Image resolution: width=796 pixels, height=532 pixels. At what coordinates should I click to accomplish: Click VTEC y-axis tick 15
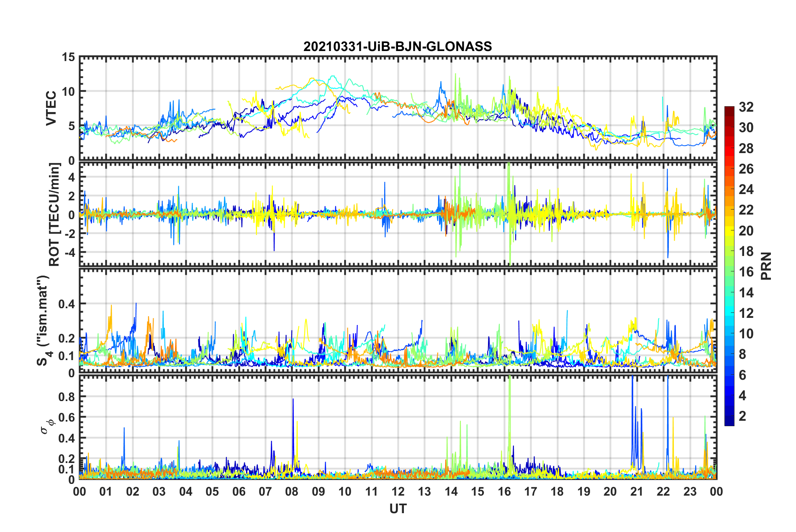(x=69, y=57)
